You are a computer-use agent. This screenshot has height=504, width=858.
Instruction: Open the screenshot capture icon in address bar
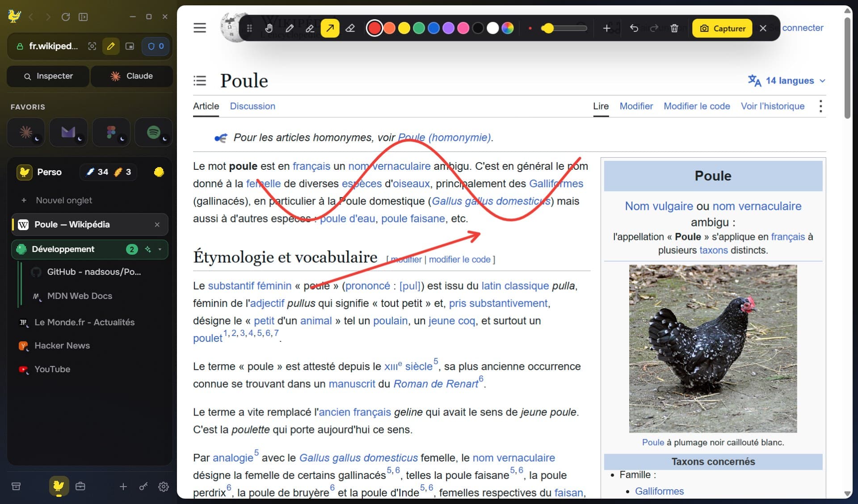click(x=92, y=46)
